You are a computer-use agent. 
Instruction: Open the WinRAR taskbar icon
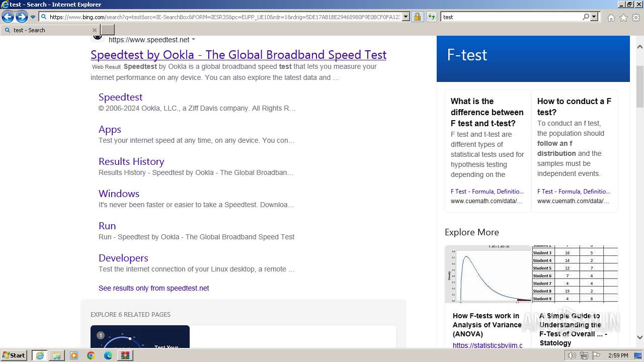click(125, 355)
